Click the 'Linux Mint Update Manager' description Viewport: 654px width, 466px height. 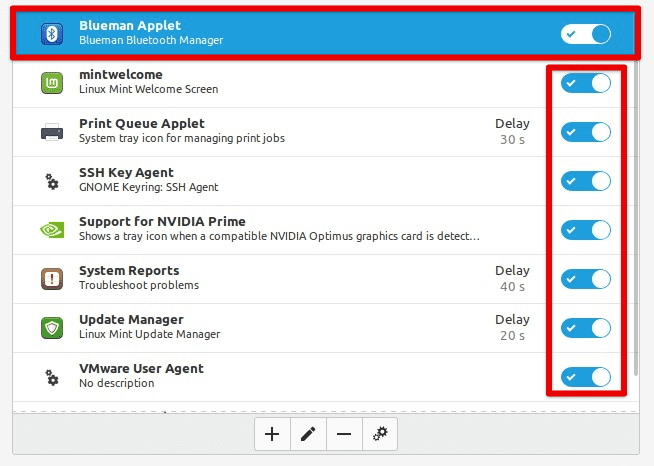pyautogui.click(x=149, y=334)
